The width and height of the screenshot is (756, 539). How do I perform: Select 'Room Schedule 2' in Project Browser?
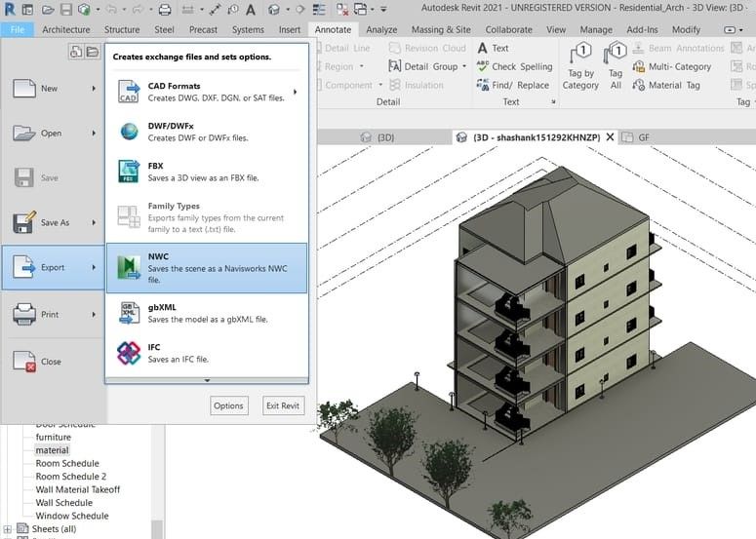(71, 477)
